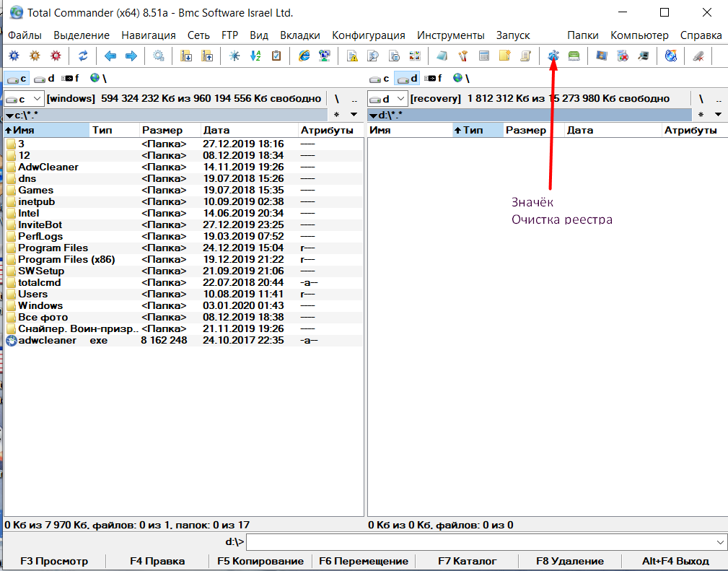Screen dimensions: 728x571
Task: Select the Program Files (x86) folder
Action: click(x=184, y=259)
